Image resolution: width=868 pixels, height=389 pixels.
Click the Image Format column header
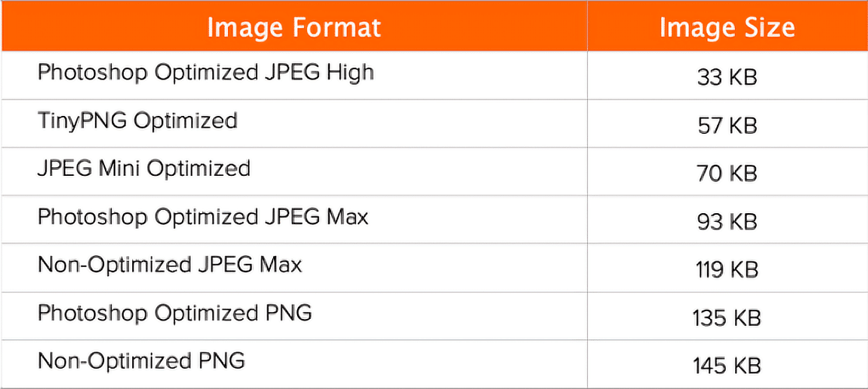pyautogui.click(x=294, y=28)
